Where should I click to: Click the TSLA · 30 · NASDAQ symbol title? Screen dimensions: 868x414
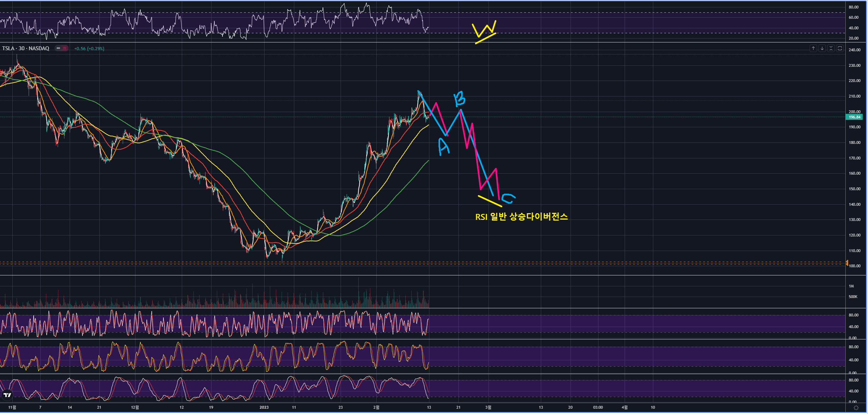coord(25,48)
